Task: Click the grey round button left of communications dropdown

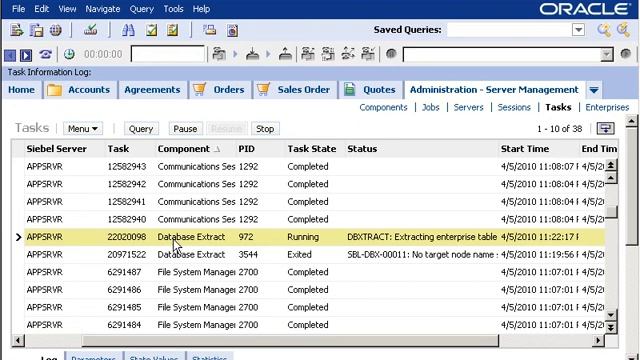Action: (x=391, y=53)
